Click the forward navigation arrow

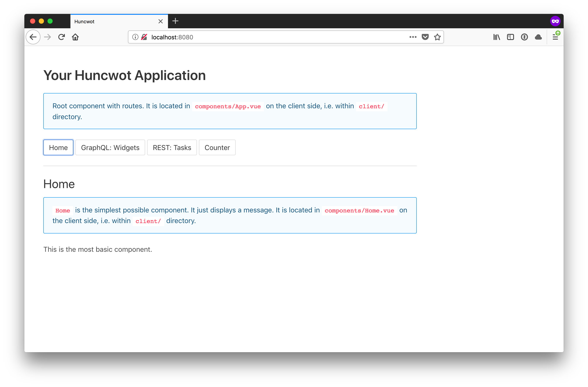[x=47, y=37]
